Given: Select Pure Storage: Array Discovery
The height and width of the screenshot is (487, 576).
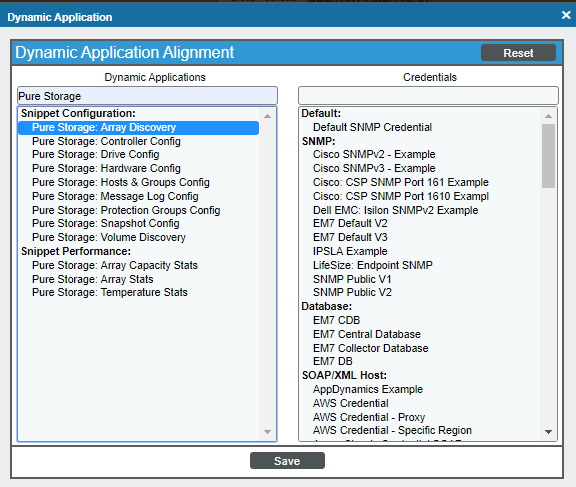Looking at the screenshot, I should pos(138,127).
